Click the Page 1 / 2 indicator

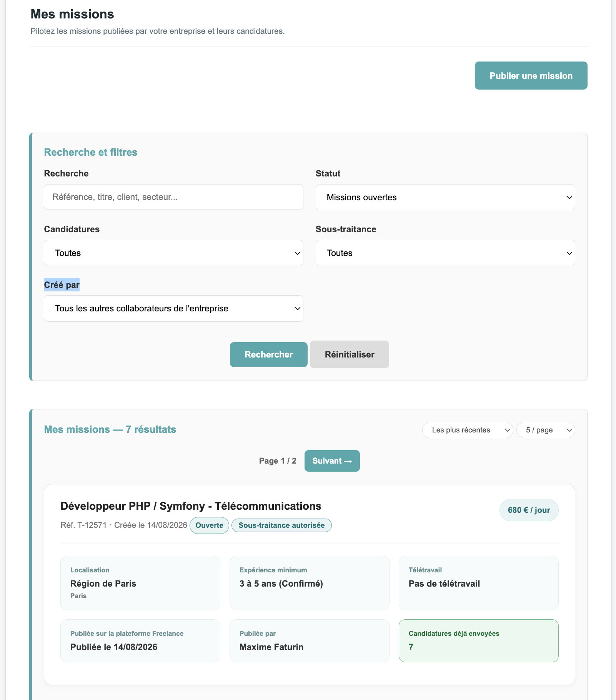click(x=278, y=461)
